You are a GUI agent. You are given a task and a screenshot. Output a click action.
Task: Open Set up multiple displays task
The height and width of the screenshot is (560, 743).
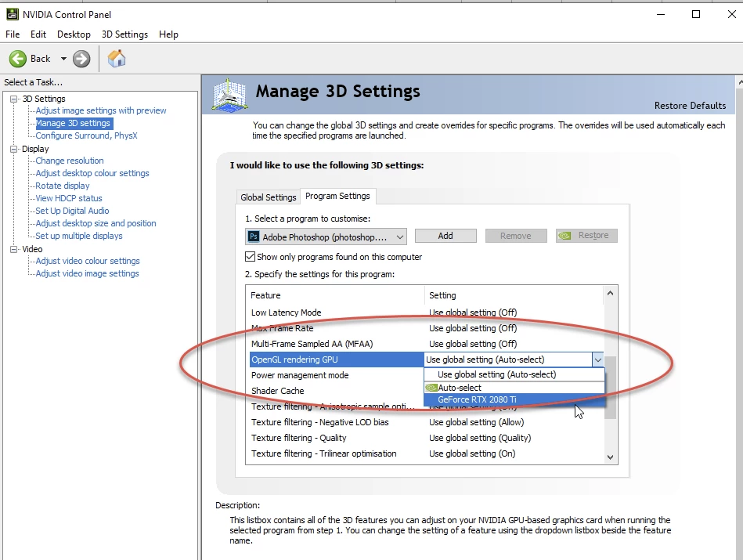[78, 236]
